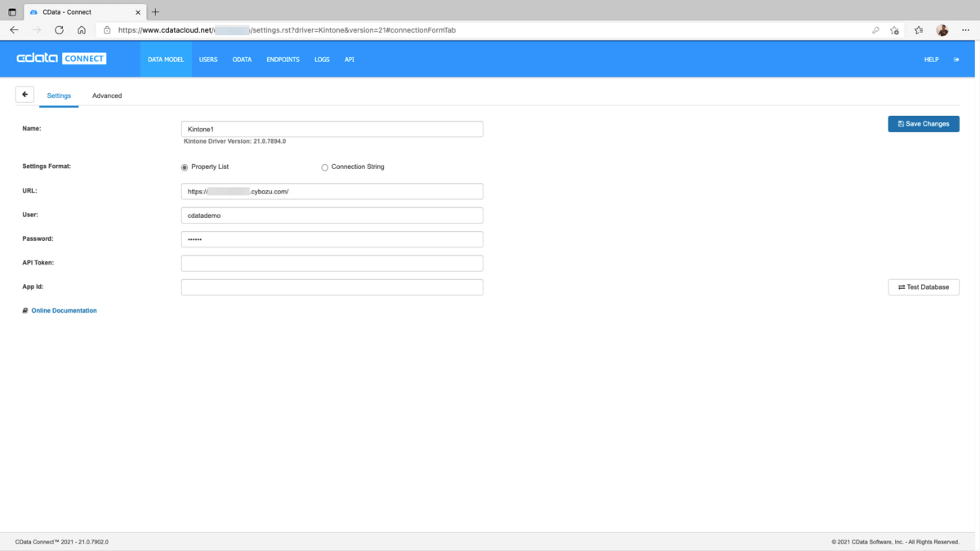Click the Name field containing Kintone1
This screenshot has height=551, width=980.
332,129
